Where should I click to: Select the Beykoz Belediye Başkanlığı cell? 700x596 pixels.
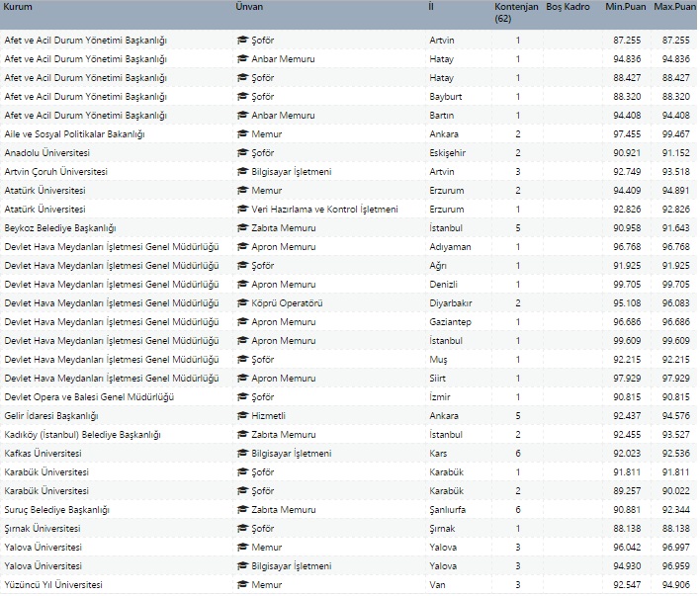click(60, 228)
